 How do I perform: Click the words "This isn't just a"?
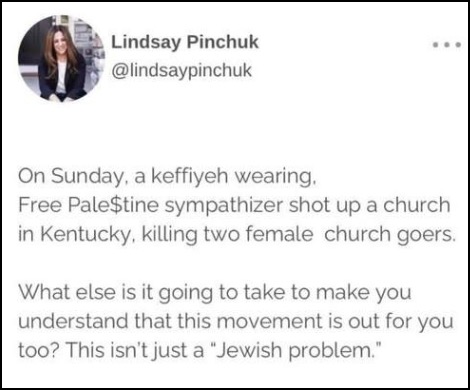coord(134,351)
